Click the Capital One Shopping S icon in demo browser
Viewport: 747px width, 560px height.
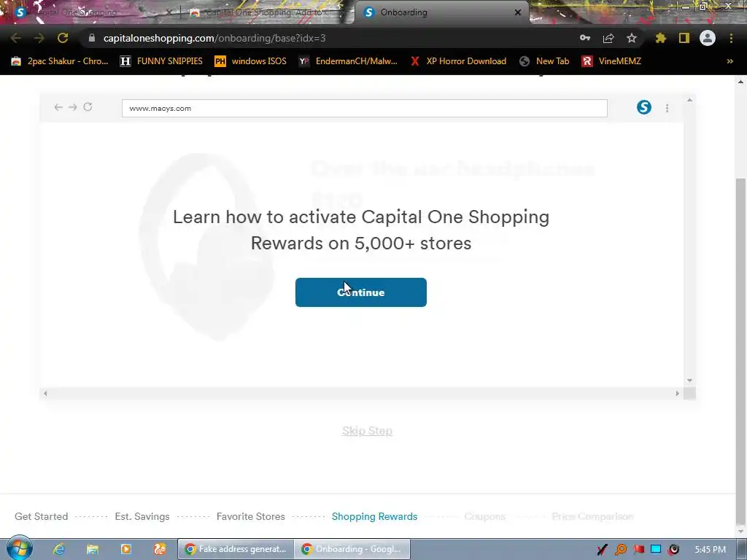coord(644,107)
